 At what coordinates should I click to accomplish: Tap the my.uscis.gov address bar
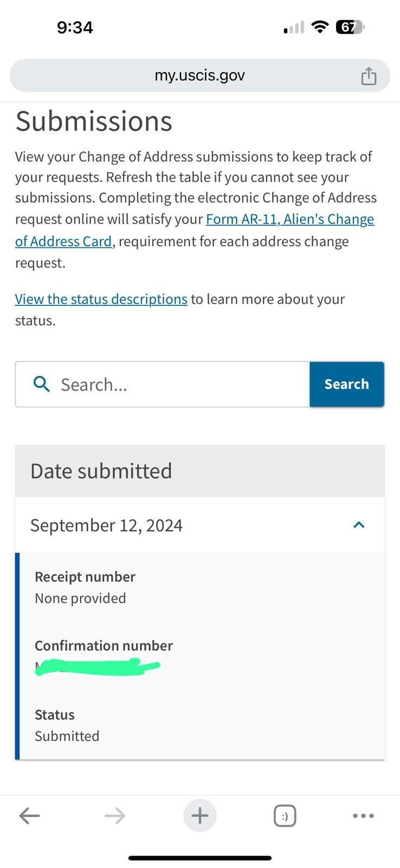pos(199,75)
